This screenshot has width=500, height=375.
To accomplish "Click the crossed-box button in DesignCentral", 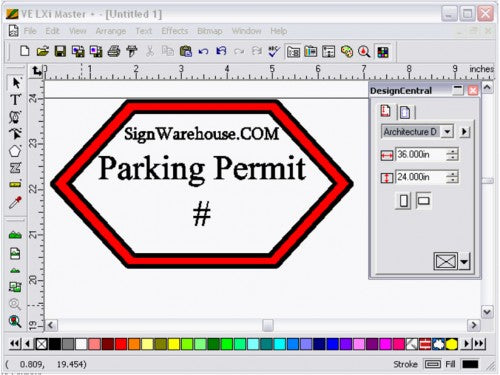I will coord(446,261).
